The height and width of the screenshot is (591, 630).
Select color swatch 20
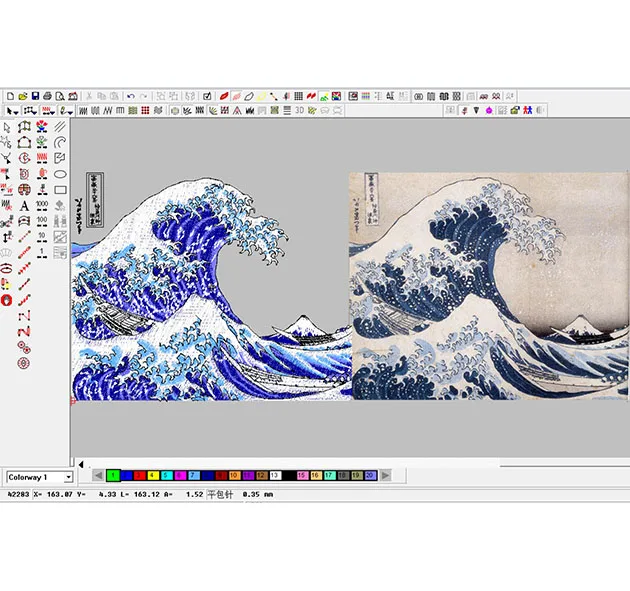click(370, 476)
